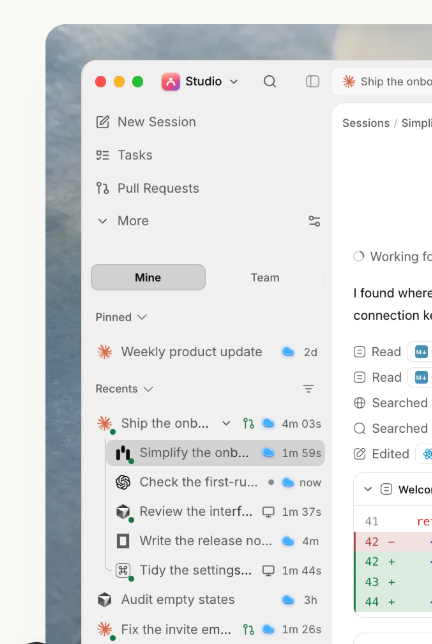Open the Tasks menu item
Image resolution: width=432 pixels, height=644 pixels.
(x=135, y=155)
